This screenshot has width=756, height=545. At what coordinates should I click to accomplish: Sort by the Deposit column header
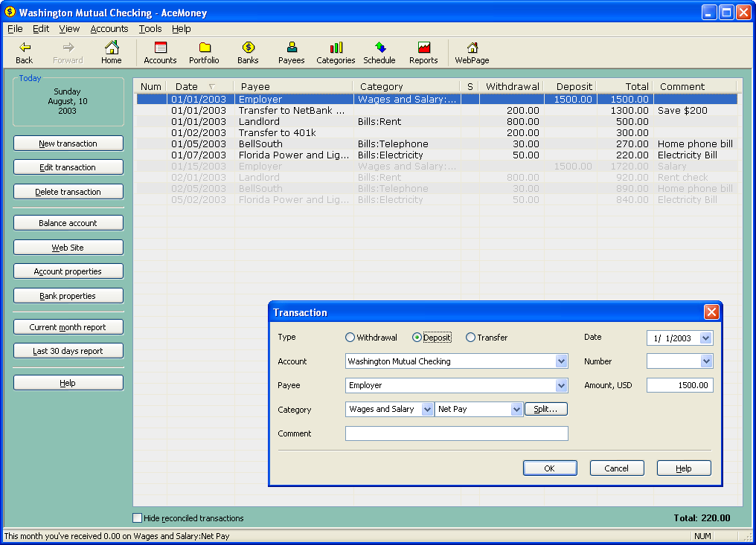571,86
